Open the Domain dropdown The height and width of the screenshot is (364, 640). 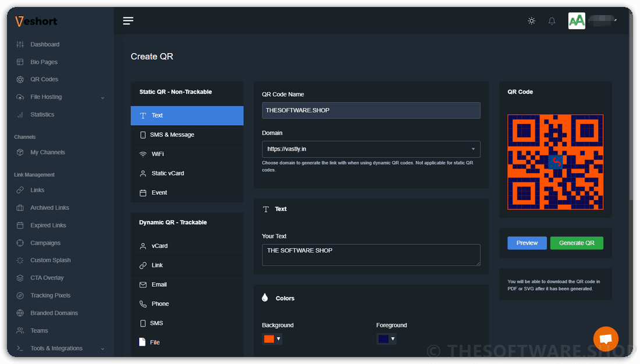(371, 149)
